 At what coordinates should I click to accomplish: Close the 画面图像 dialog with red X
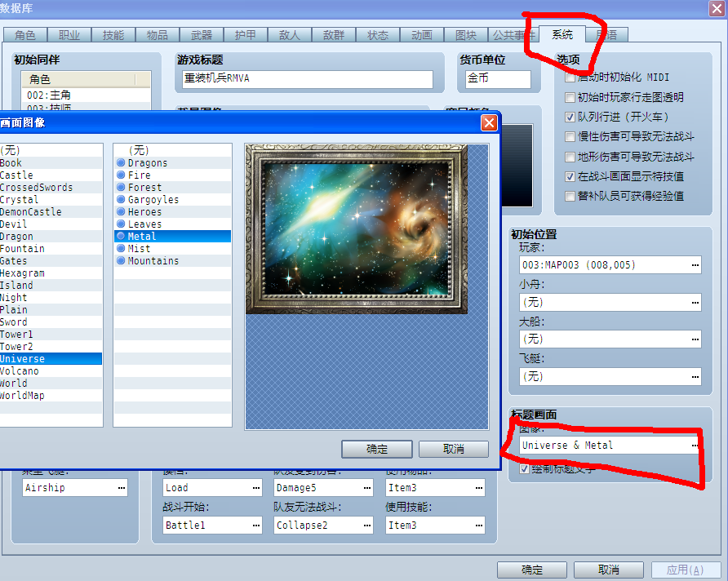pyautogui.click(x=489, y=123)
